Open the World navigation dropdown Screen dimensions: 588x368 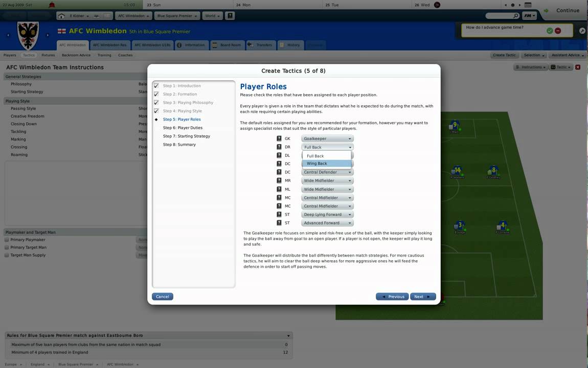212,16
